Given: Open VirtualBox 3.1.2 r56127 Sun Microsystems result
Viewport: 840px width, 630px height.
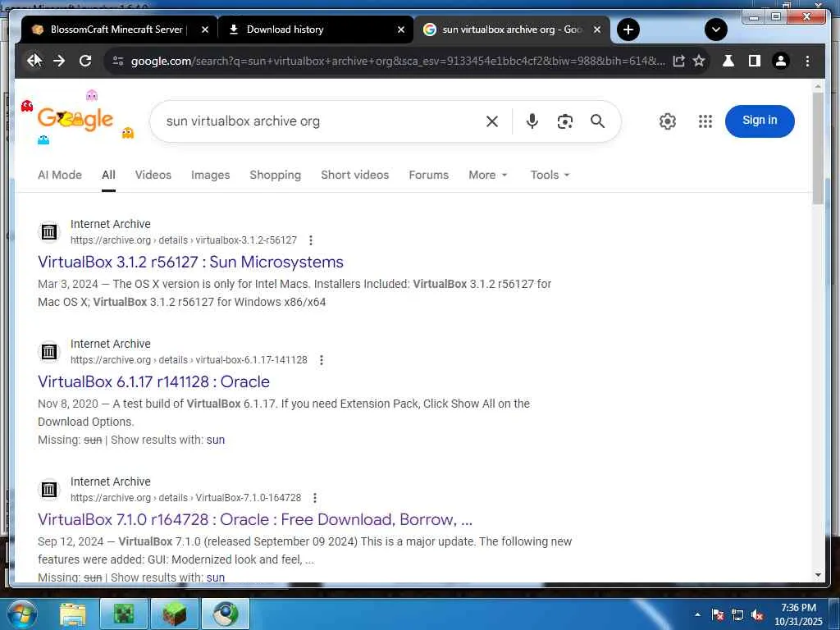Looking at the screenshot, I should point(190,262).
